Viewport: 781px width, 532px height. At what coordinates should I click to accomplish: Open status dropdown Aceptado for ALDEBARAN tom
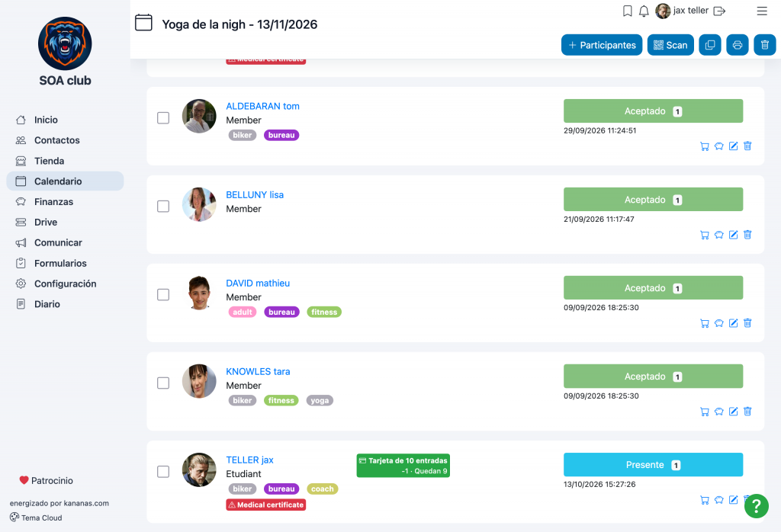[x=653, y=111]
